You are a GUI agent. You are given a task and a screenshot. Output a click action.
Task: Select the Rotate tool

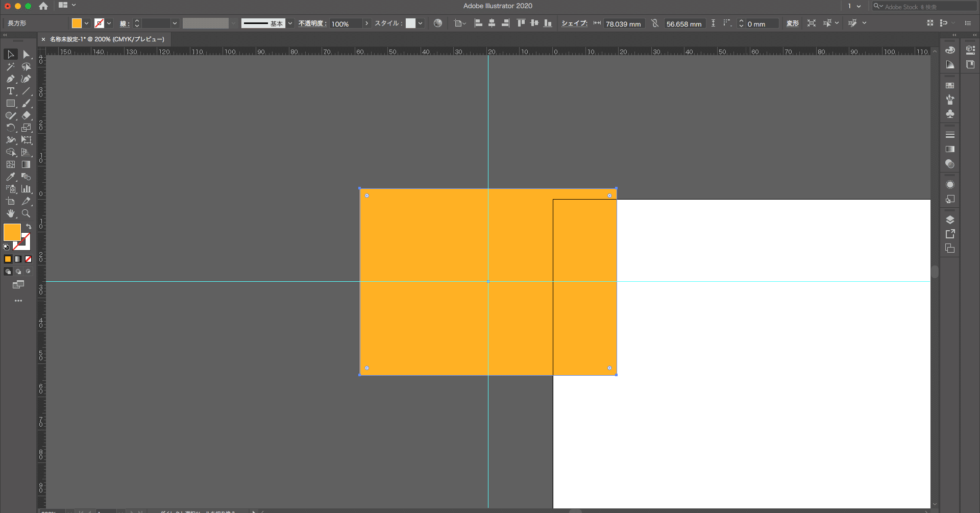[11, 128]
